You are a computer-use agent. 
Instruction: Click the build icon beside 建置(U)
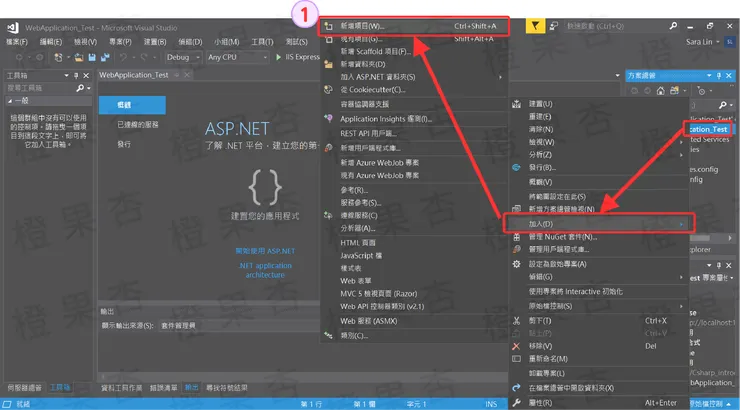click(x=517, y=104)
